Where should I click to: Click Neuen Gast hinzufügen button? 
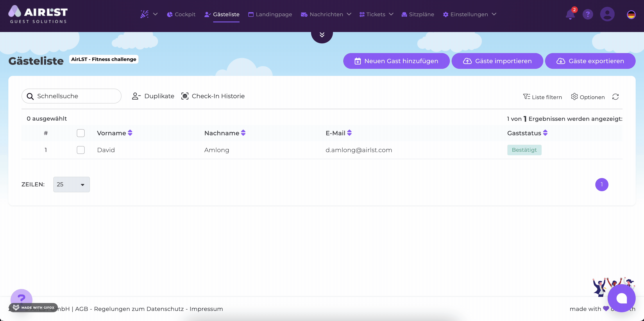(x=396, y=61)
